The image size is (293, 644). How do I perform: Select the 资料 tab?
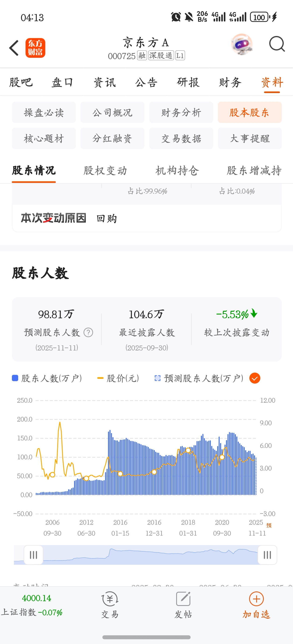point(272,82)
